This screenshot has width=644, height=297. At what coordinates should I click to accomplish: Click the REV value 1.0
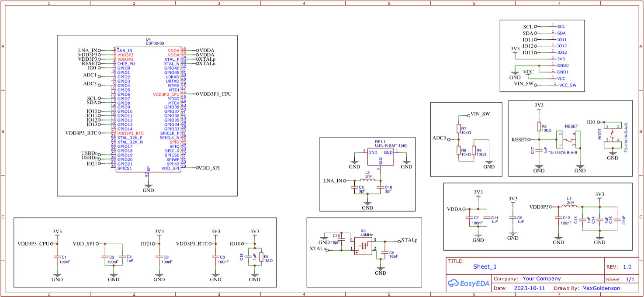(627, 267)
